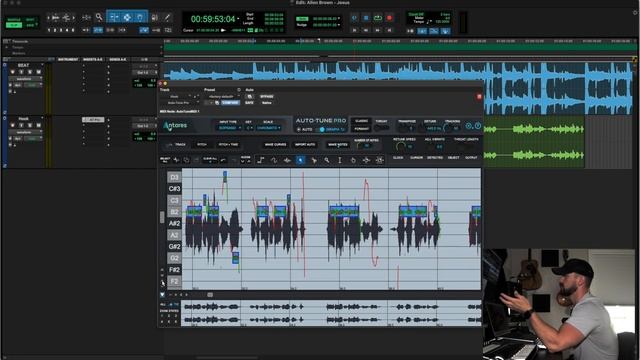Toggle the Formant button

coord(361,129)
